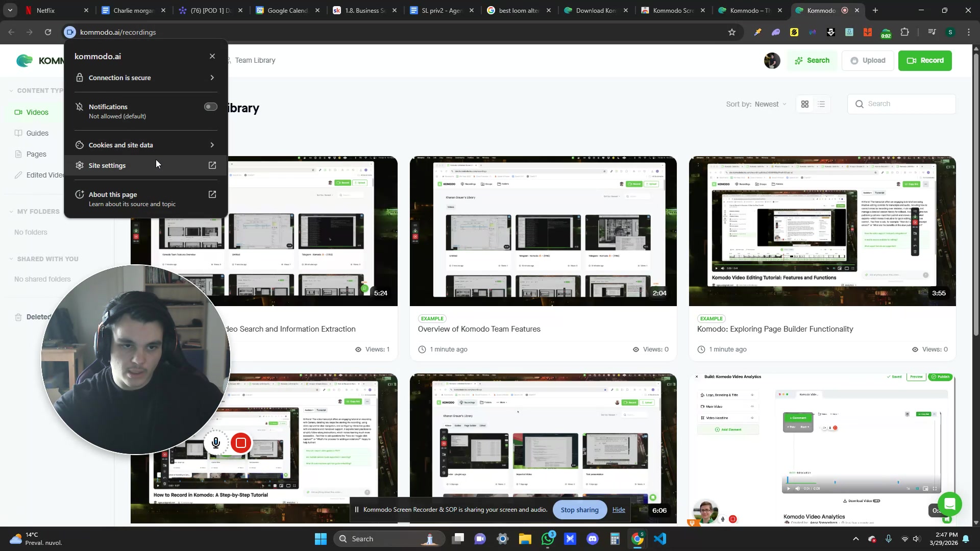980x551 pixels.
Task: Bookmark this page with star icon
Action: coord(732,32)
